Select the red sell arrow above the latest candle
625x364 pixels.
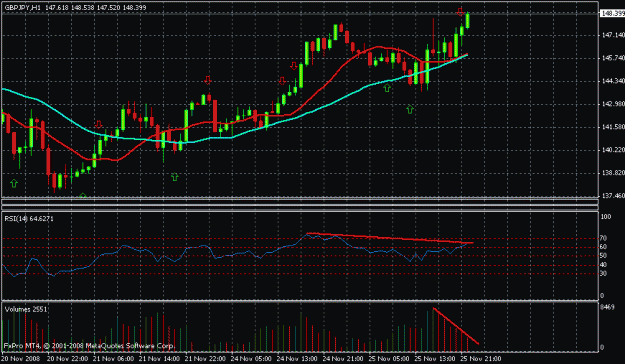(461, 12)
